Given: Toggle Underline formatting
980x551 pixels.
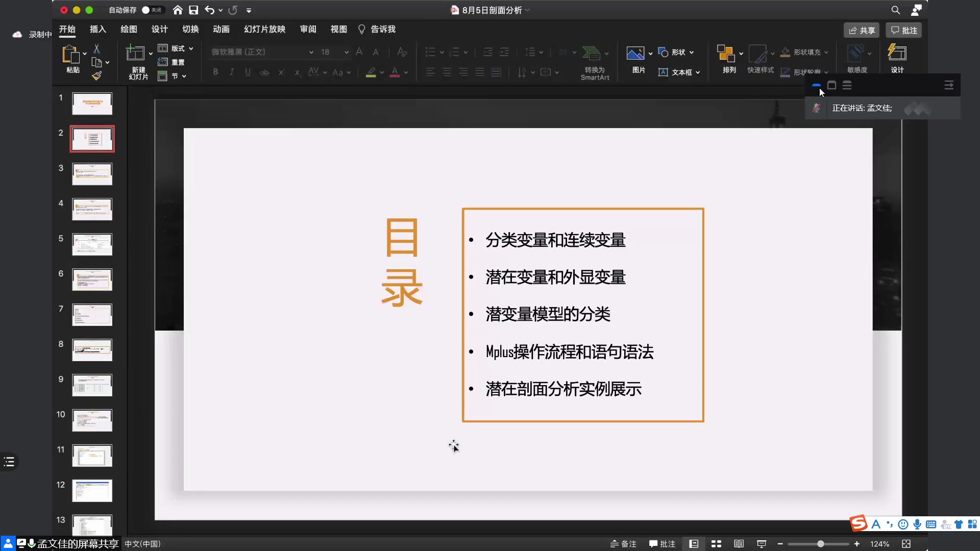Looking at the screenshot, I should [248, 72].
